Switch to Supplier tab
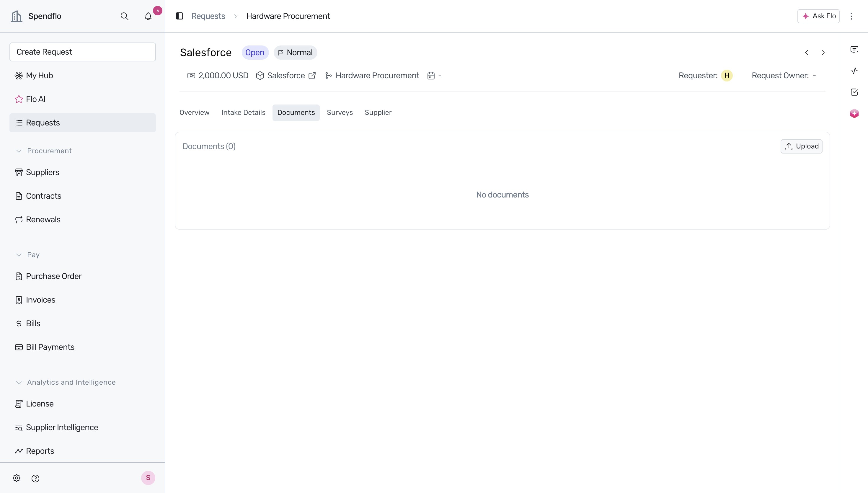Image resolution: width=868 pixels, height=493 pixels. point(378,112)
